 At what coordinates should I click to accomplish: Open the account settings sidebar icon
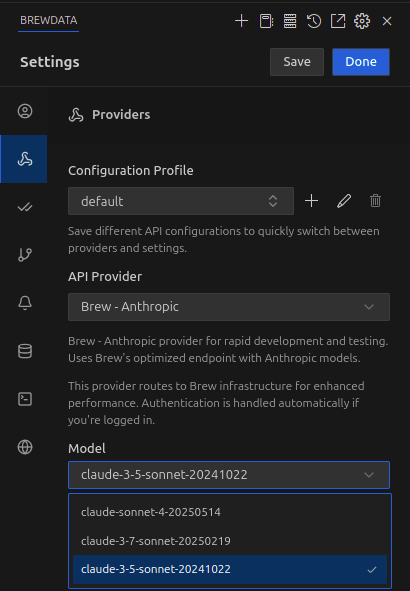25,111
